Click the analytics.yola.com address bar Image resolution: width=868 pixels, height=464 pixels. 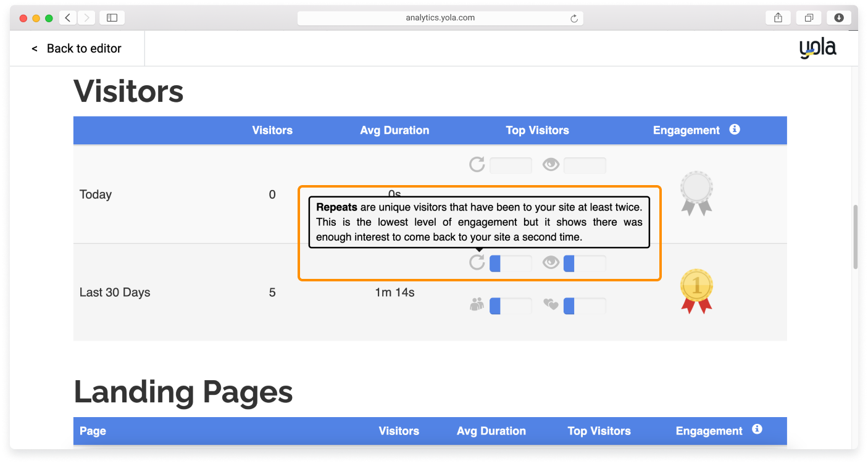tap(440, 17)
